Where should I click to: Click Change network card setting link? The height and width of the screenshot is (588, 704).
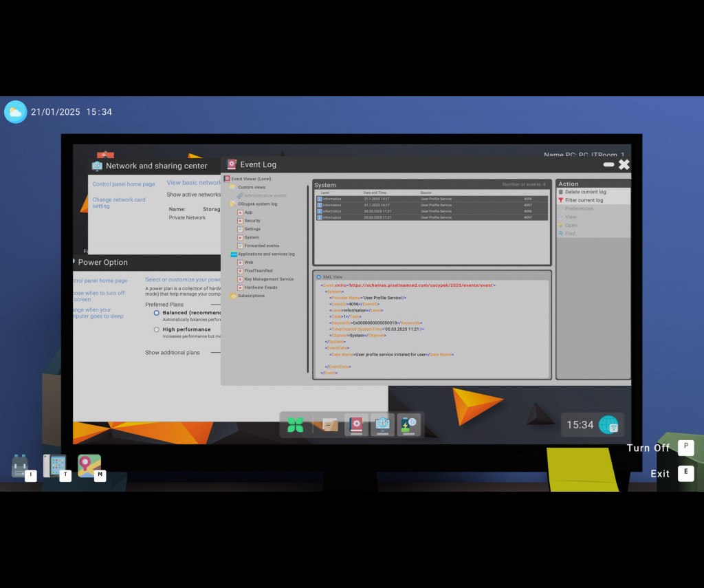pos(119,203)
